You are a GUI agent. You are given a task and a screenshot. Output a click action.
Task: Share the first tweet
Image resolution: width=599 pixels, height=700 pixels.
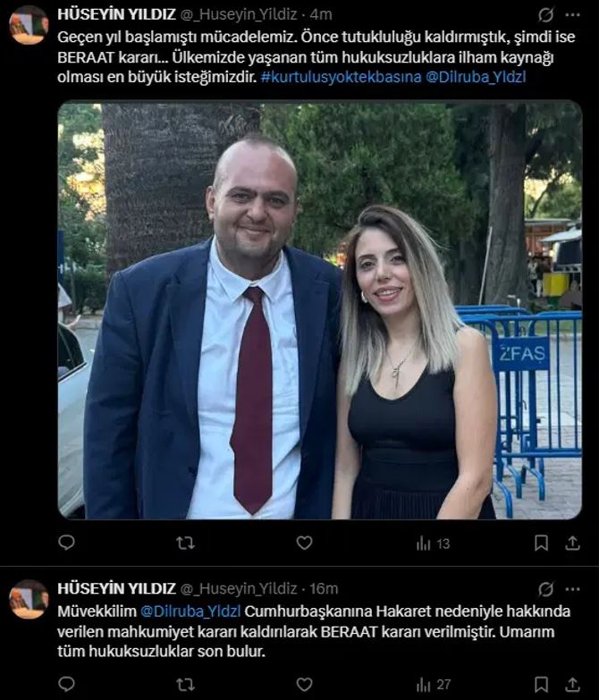coord(572,543)
